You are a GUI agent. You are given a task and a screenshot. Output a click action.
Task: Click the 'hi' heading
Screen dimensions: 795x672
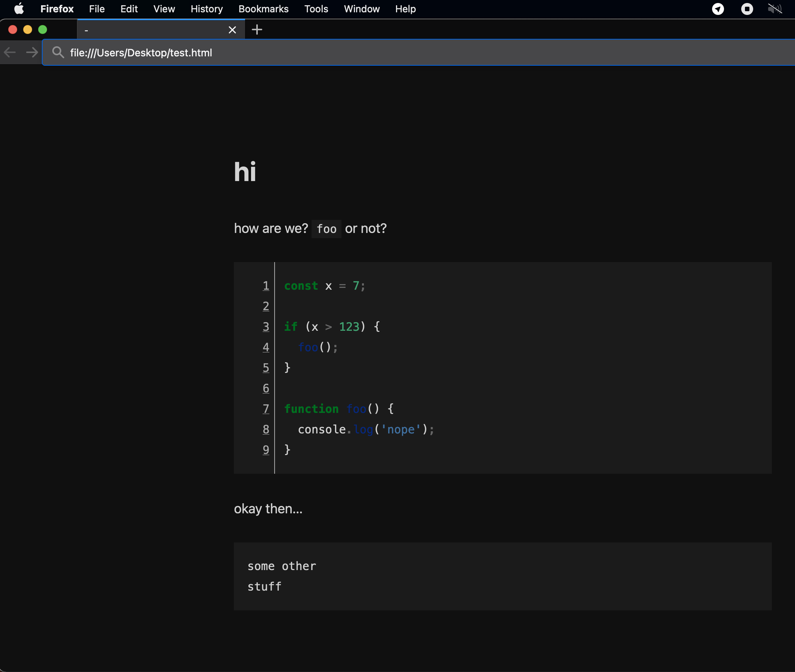click(x=245, y=172)
